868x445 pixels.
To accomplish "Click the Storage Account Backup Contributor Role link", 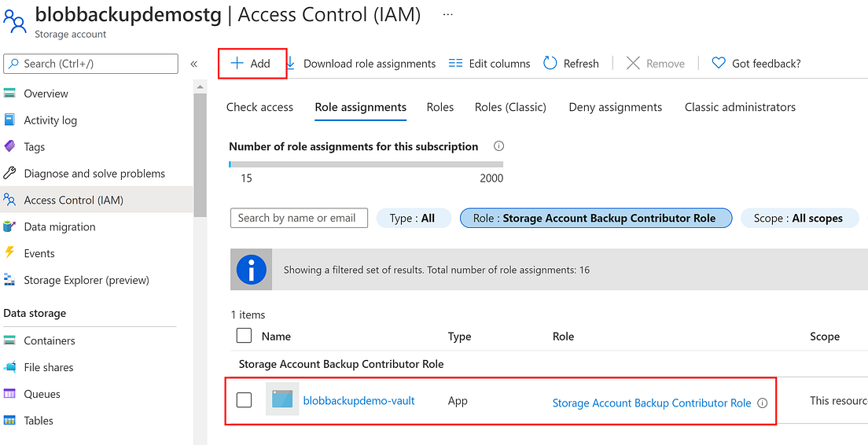I will pyautogui.click(x=652, y=403).
